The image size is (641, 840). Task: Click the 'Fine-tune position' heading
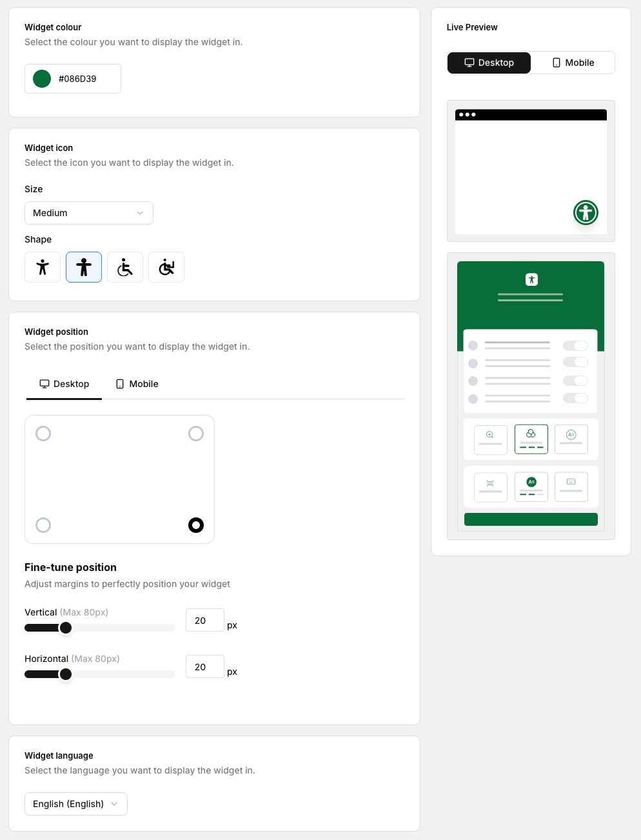[71, 567]
